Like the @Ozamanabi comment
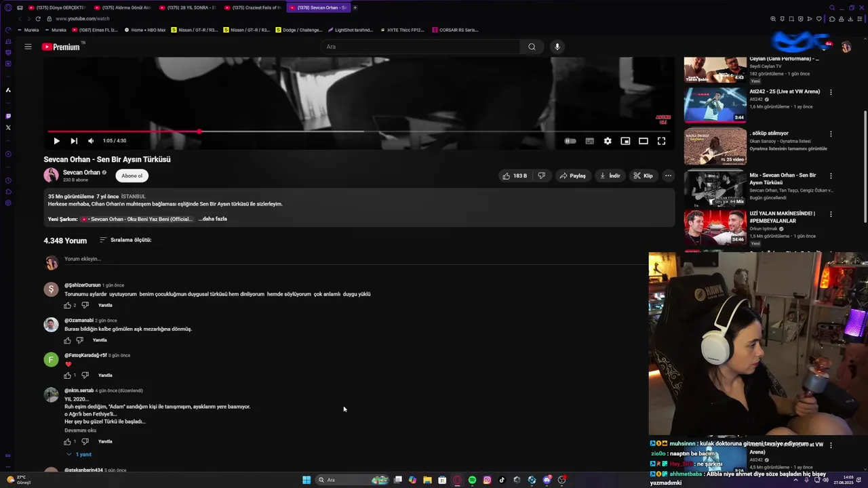Screen dimensions: 868x488 point(67,340)
